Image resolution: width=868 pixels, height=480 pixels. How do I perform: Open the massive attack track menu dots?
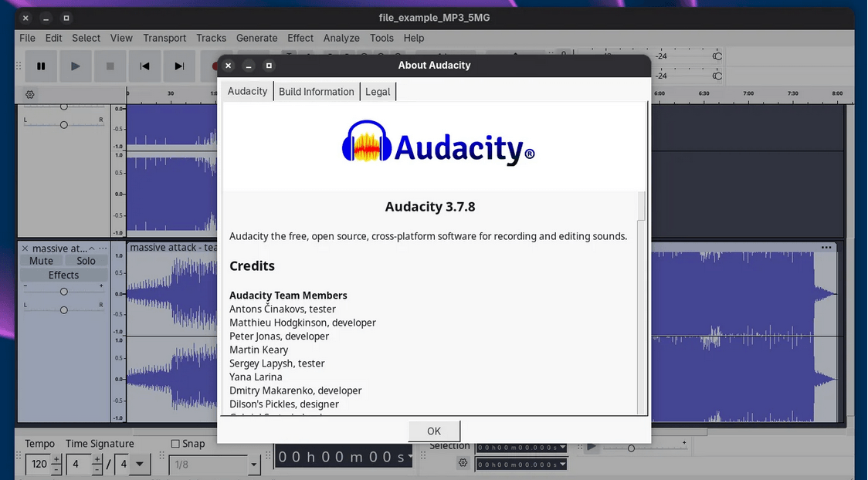(103, 248)
